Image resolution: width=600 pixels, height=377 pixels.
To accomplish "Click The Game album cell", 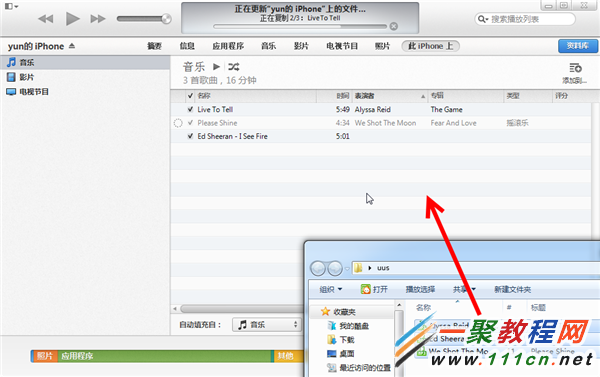I will (447, 109).
